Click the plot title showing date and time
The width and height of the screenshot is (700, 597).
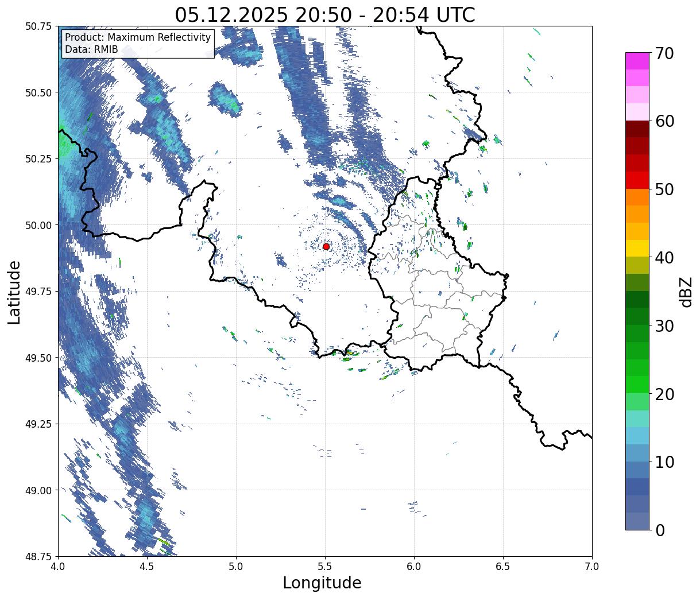(325, 14)
